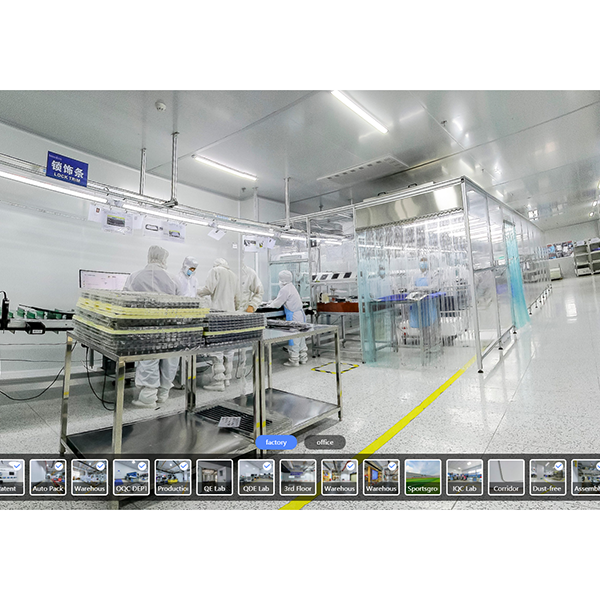This screenshot has width=600, height=600.
Task: Click viewed checkmark on Production thumbnail
Action: pos(184,466)
